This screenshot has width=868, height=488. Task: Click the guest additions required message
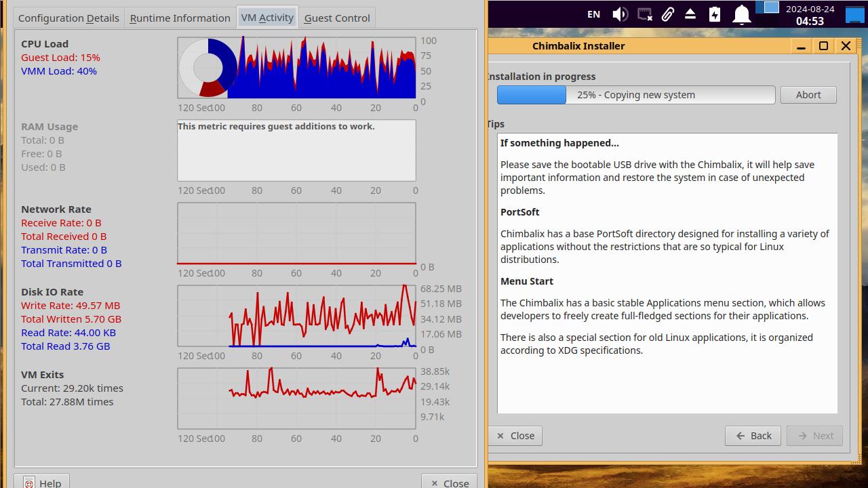pyautogui.click(x=276, y=126)
